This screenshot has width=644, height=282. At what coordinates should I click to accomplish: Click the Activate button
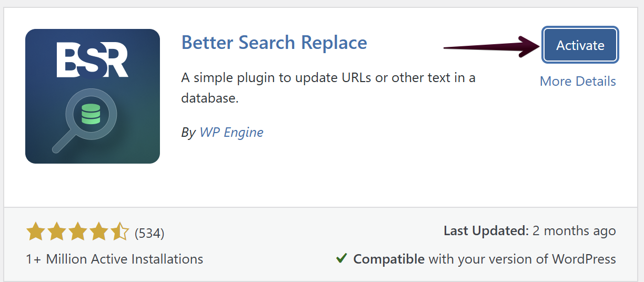580,45
